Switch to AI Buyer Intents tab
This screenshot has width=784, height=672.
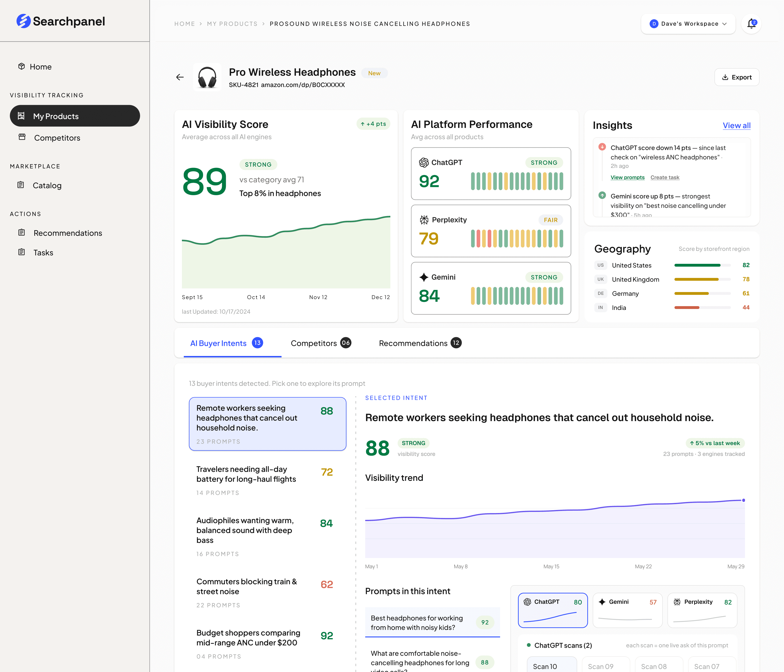(x=232, y=343)
